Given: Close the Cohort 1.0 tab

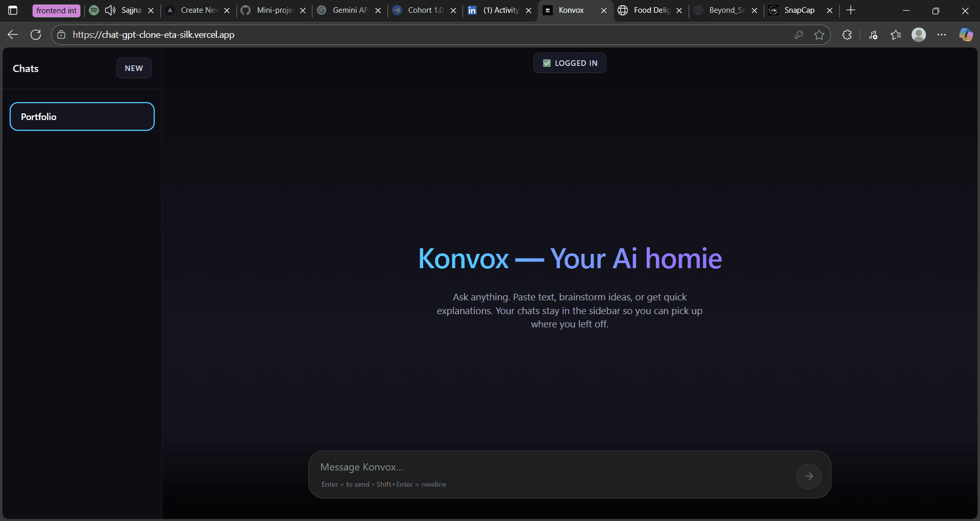Looking at the screenshot, I should (x=453, y=10).
